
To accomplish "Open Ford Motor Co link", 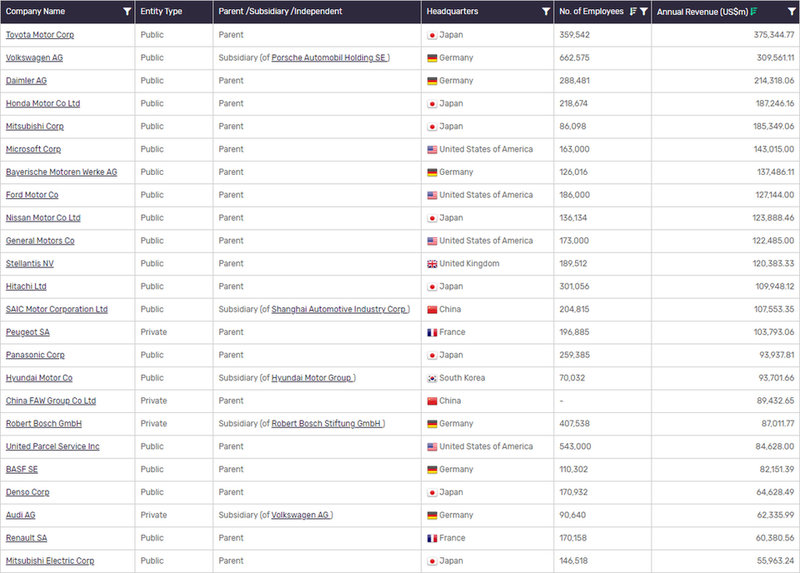I will click(x=32, y=195).
